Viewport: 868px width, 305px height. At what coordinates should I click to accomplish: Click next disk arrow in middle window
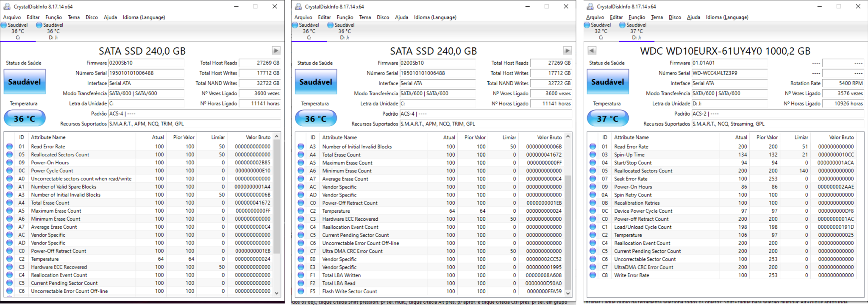(x=567, y=51)
